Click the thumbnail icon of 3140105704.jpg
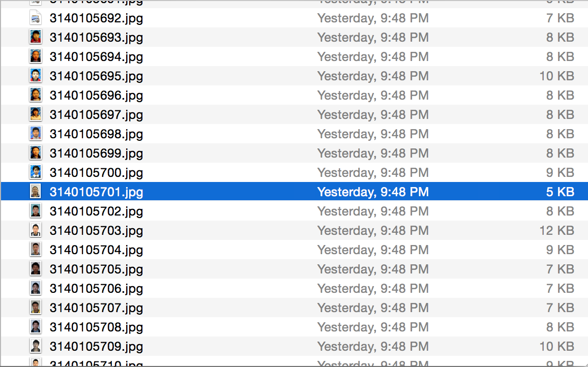588x367 pixels. pos(36,250)
